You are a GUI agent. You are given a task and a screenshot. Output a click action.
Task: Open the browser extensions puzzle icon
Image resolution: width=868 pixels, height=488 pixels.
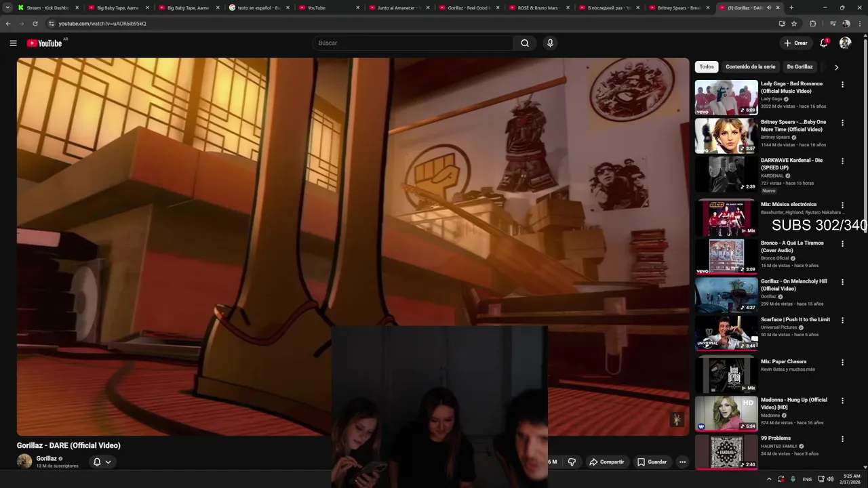point(813,23)
